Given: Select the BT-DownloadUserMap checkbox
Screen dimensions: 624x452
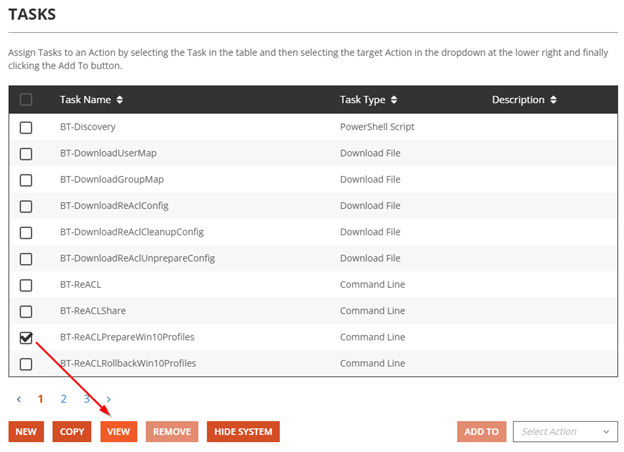Looking at the screenshot, I should coord(26,153).
